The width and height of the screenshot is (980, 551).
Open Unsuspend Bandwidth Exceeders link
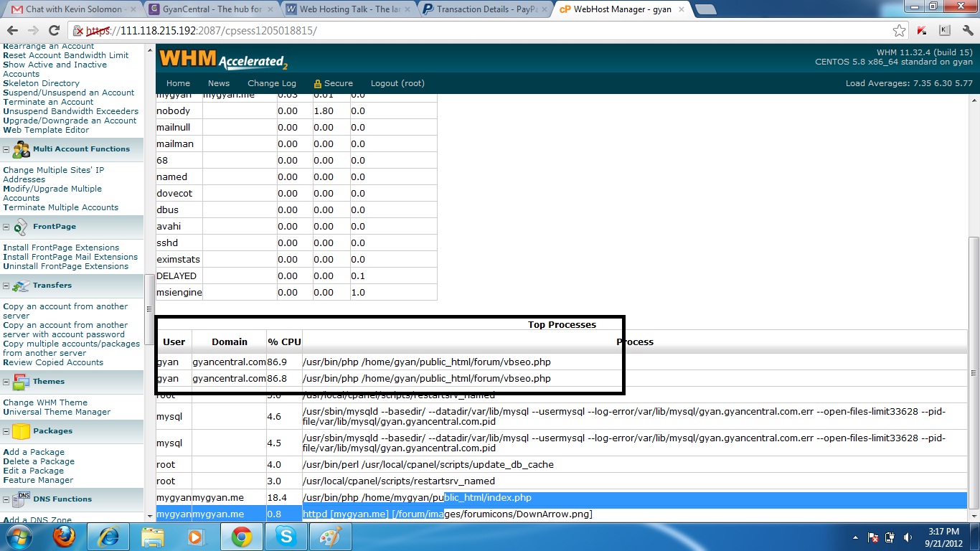[x=70, y=111]
